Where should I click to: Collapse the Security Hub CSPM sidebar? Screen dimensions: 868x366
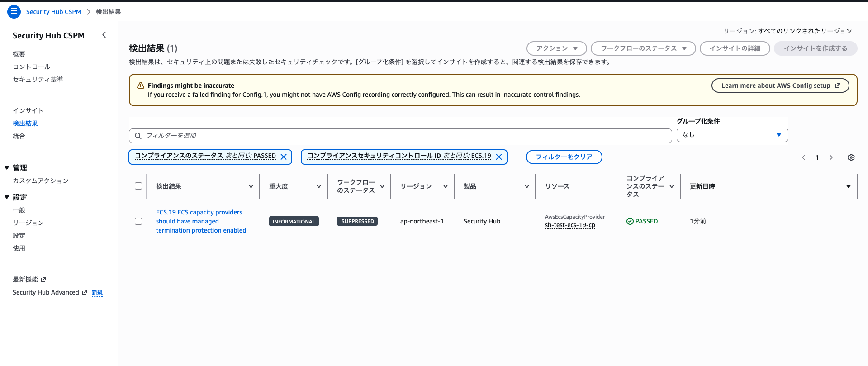click(104, 35)
